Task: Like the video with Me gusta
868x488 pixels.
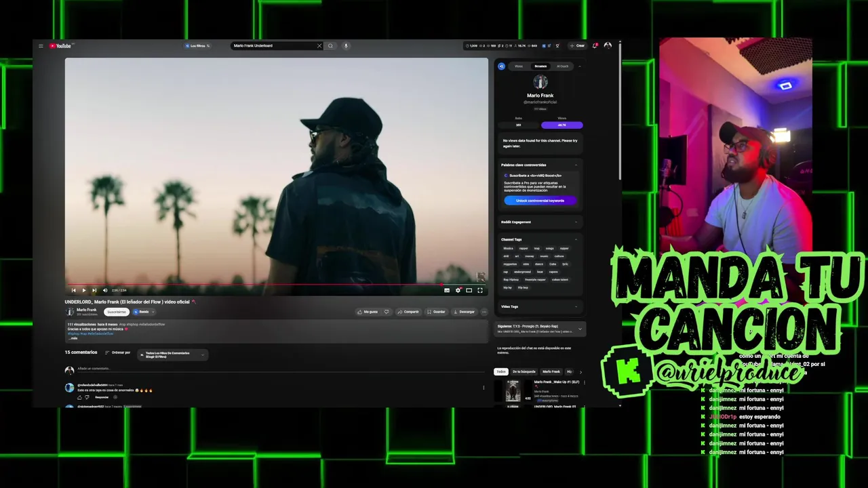Action: tap(367, 312)
